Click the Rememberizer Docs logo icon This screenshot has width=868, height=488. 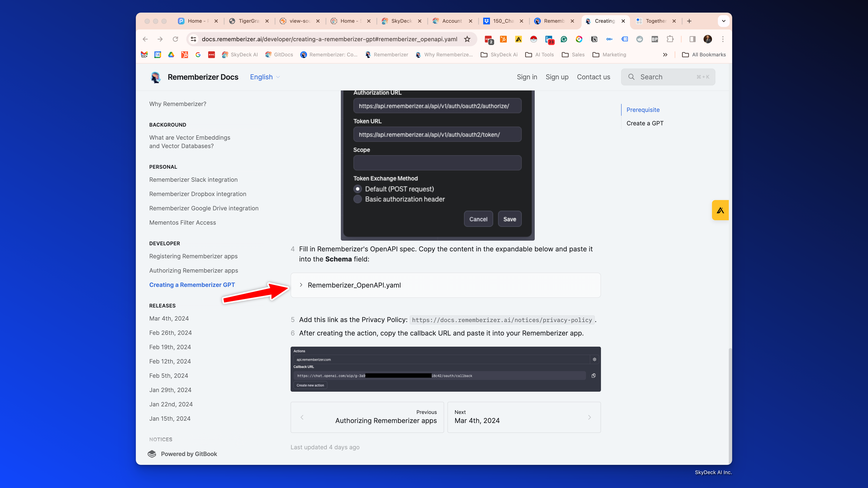point(156,77)
